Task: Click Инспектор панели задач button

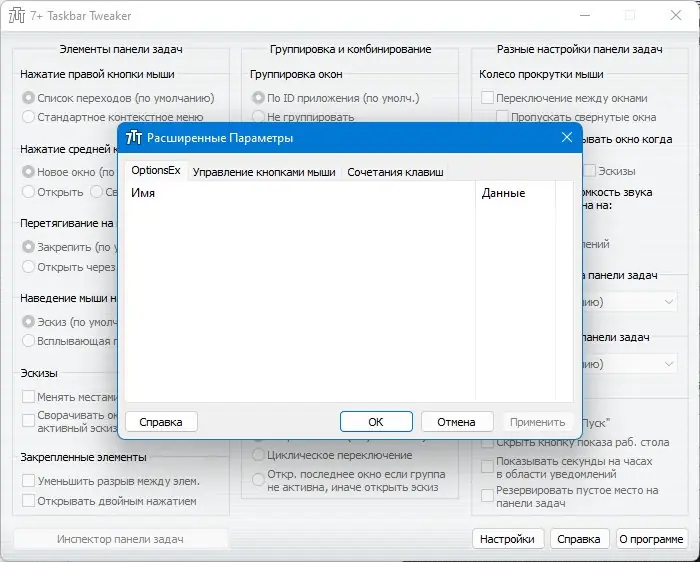Action: [x=120, y=539]
